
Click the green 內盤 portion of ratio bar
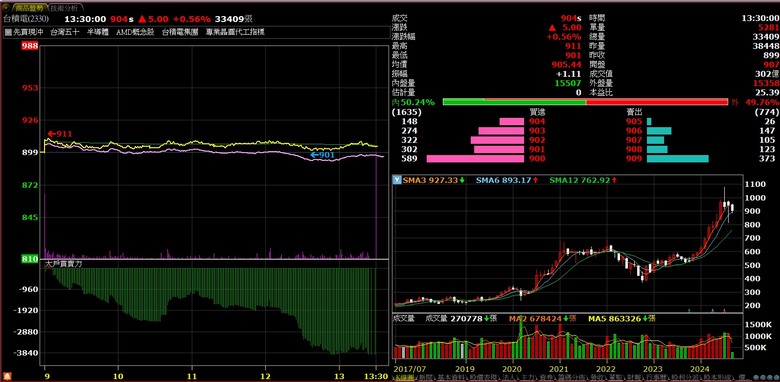[514, 102]
